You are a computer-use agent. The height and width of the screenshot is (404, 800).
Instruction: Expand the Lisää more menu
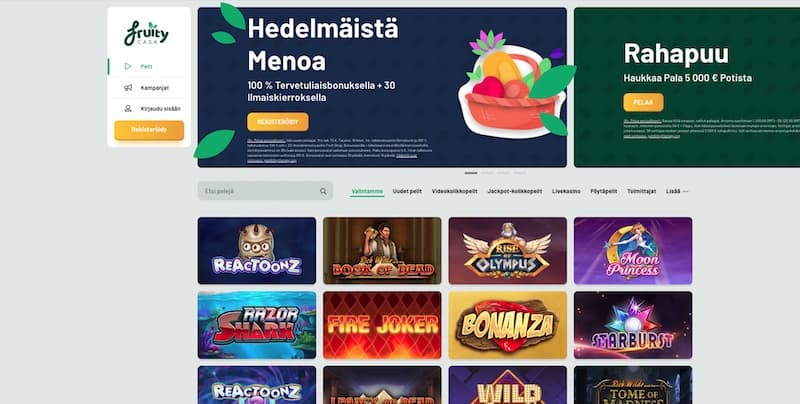coord(677,191)
